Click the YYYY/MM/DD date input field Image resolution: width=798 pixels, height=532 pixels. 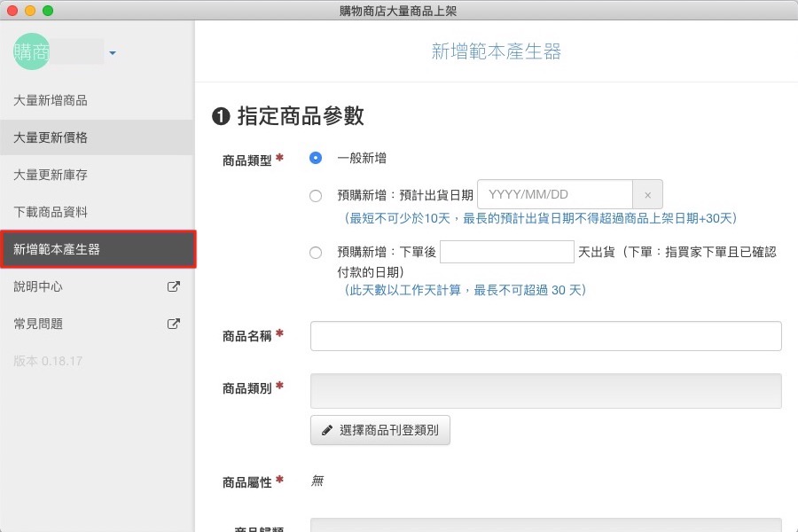(555, 194)
